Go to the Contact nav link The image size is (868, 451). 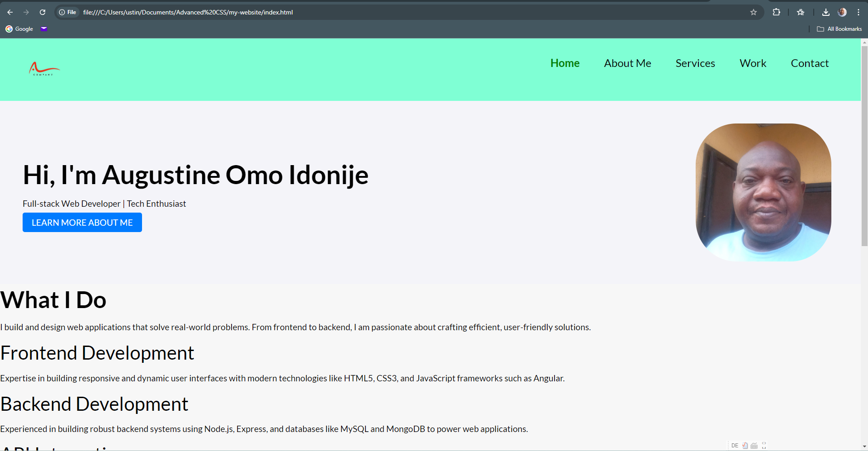coord(810,63)
